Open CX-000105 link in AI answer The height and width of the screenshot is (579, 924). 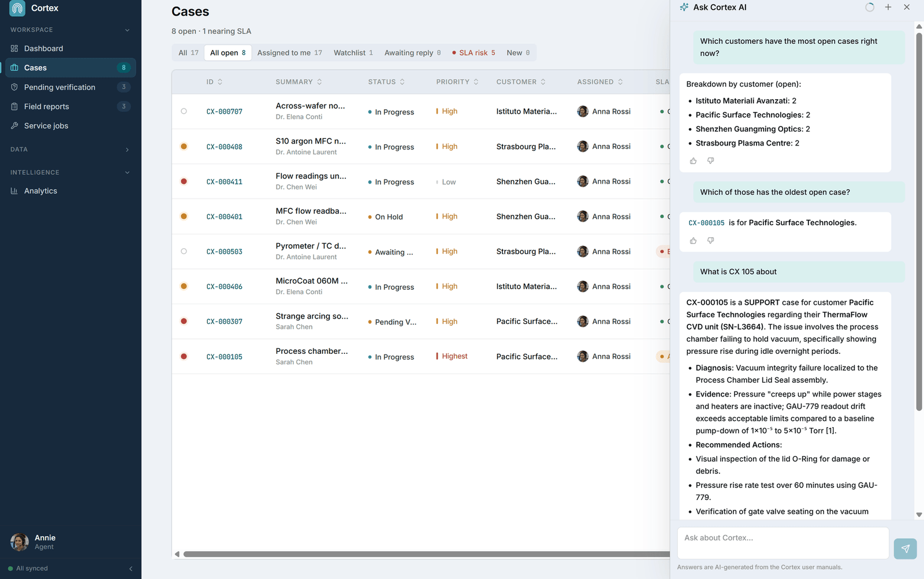pos(706,223)
